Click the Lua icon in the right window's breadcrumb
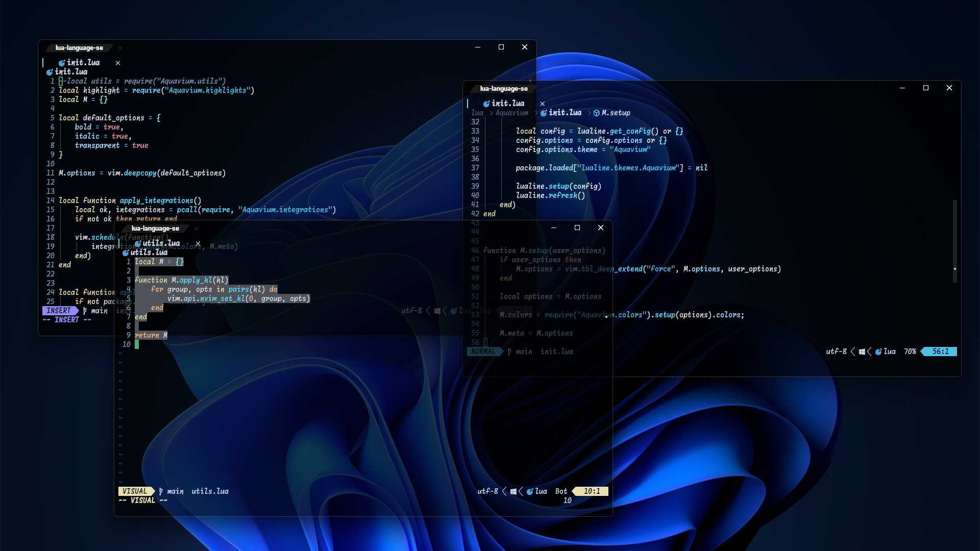 (544, 113)
